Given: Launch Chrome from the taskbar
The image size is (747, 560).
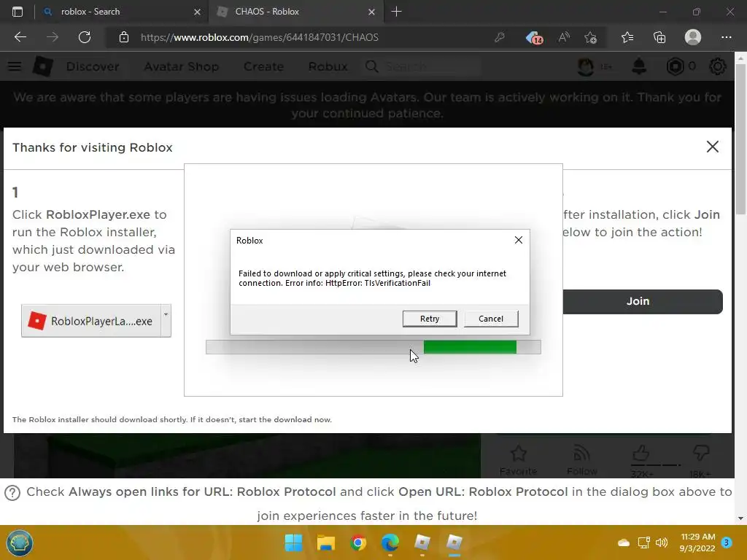Looking at the screenshot, I should (358, 542).
